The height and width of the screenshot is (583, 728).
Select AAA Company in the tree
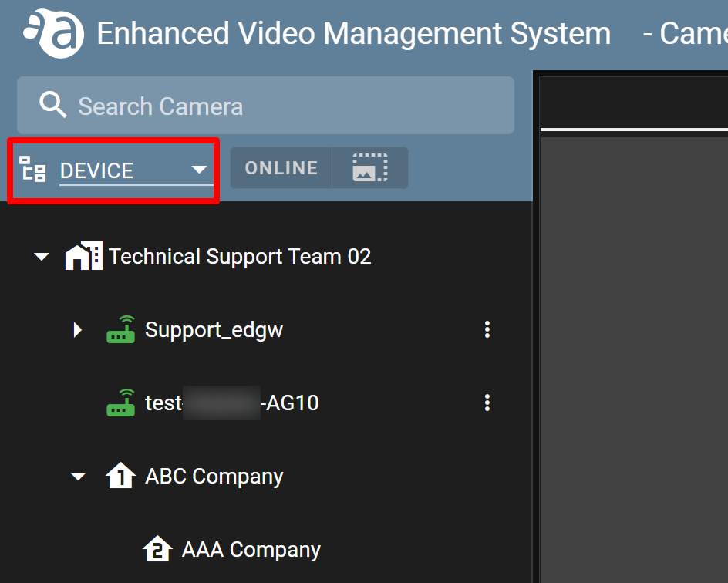(x=251, y=550)
